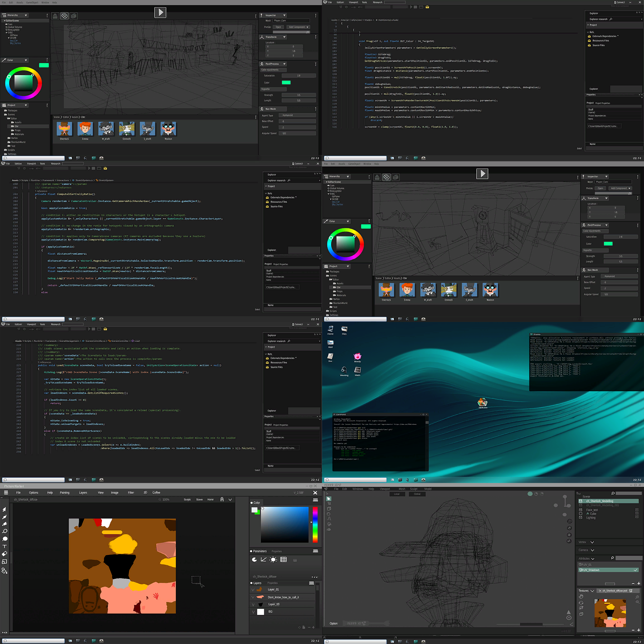Open the Files folder desktop icon

pos(344,329)
